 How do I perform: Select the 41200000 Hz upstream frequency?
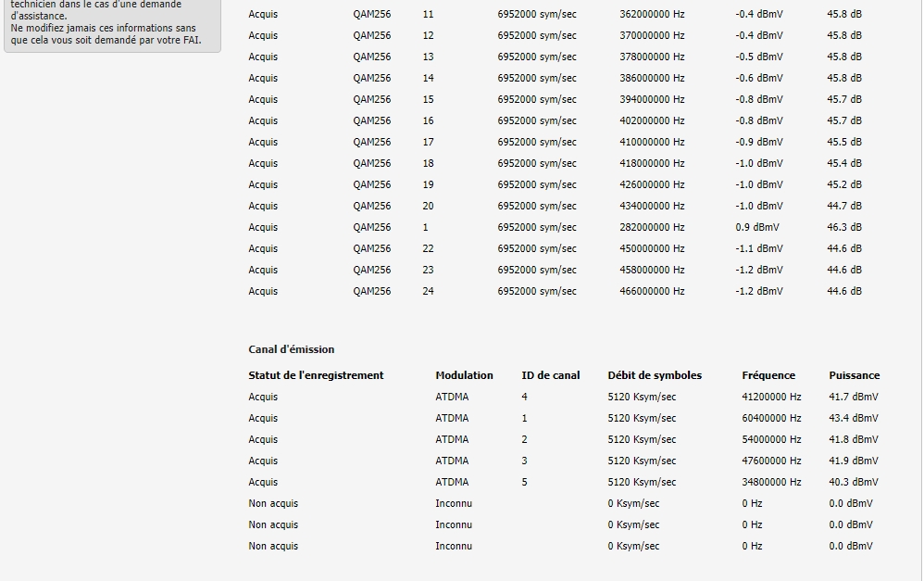tap(771, 397)
